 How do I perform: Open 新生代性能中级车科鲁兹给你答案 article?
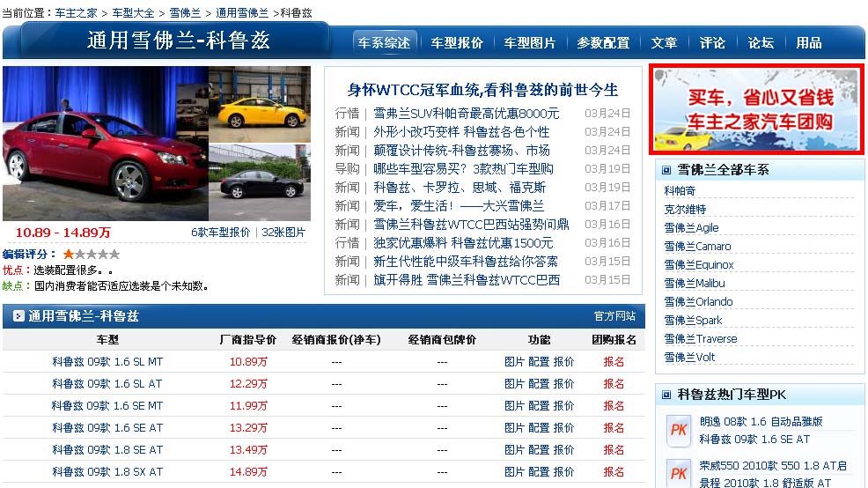[x=466, y=261]
